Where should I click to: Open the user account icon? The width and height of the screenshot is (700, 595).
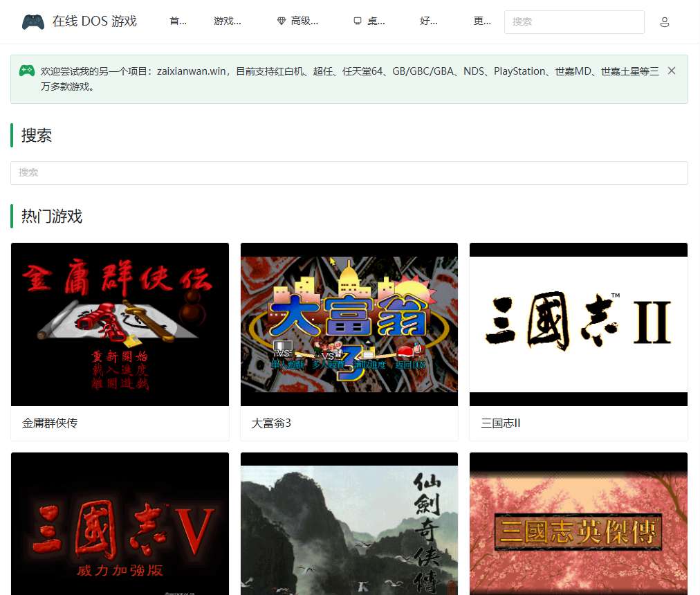[664, 22]
